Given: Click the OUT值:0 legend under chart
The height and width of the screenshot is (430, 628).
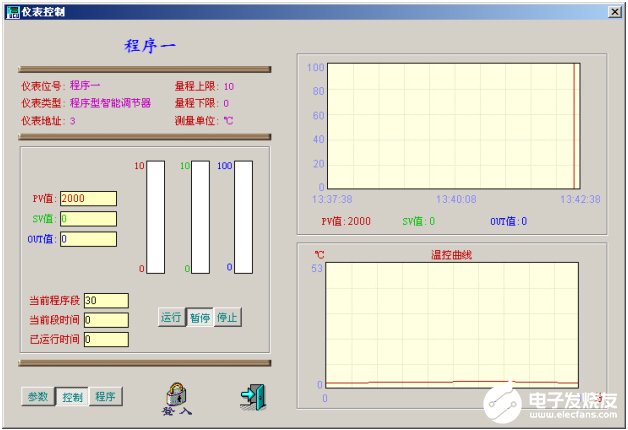Looking at the screenshot, I should point(509,221).
